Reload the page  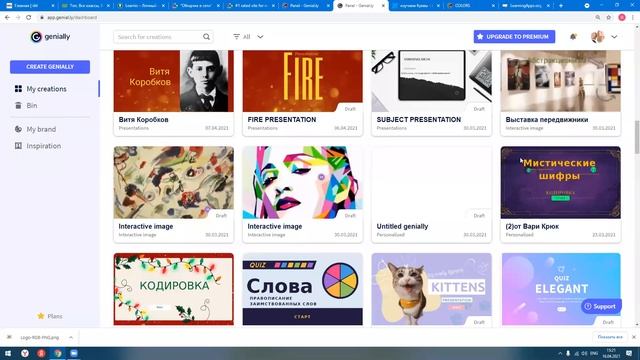tap(29, 18)
